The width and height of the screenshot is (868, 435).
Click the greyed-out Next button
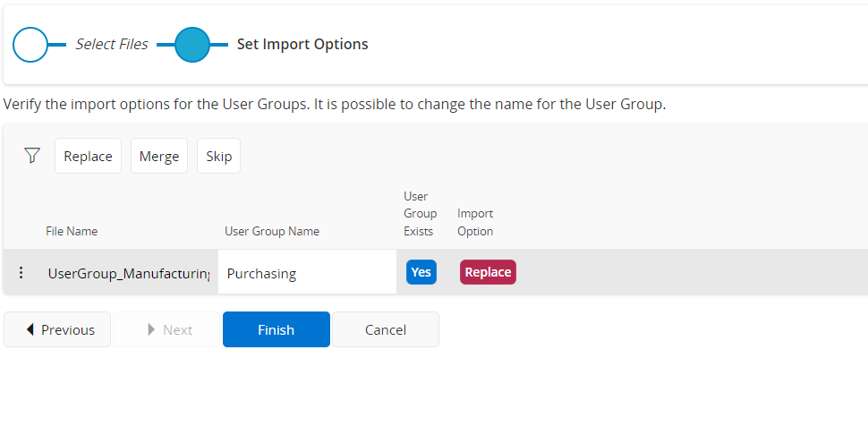(x=167, y=329)
